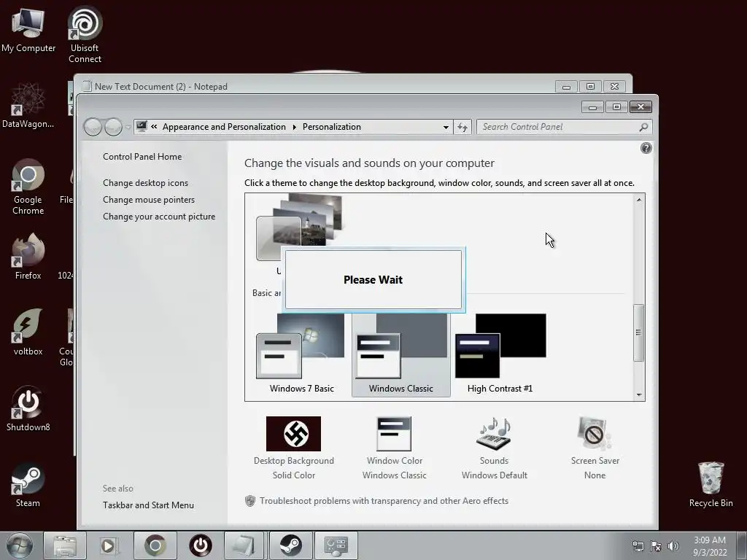Screen dimensions: 747x560
Task: Open the voltbox desktop shortcut
Action: [28, 332]
